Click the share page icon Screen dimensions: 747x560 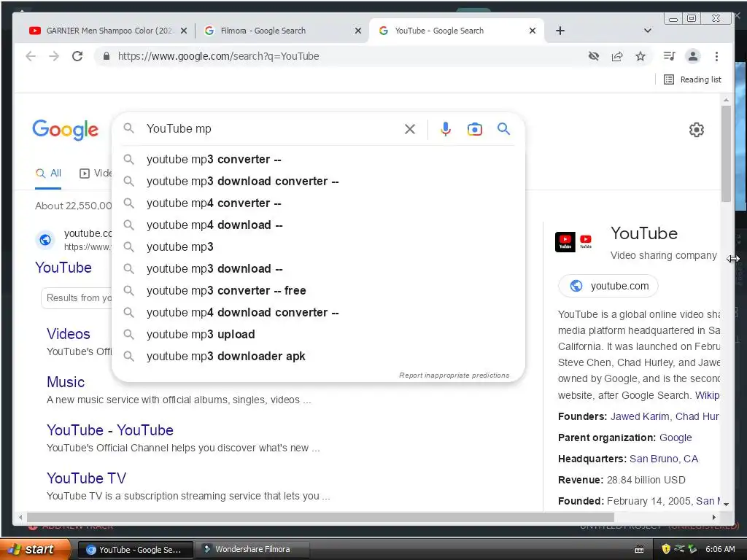click(x=617, y=56)
